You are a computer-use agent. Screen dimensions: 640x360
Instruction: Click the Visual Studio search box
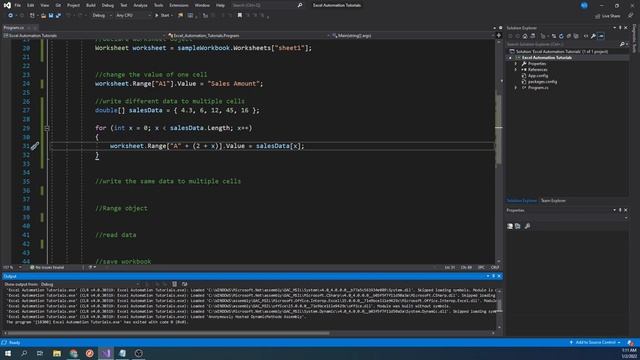coord(267,5)
